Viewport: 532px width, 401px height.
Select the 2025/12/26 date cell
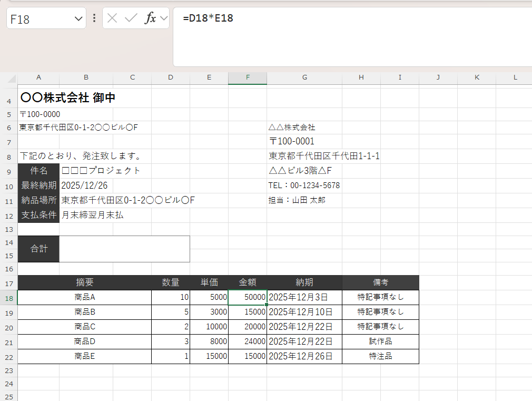85,185
